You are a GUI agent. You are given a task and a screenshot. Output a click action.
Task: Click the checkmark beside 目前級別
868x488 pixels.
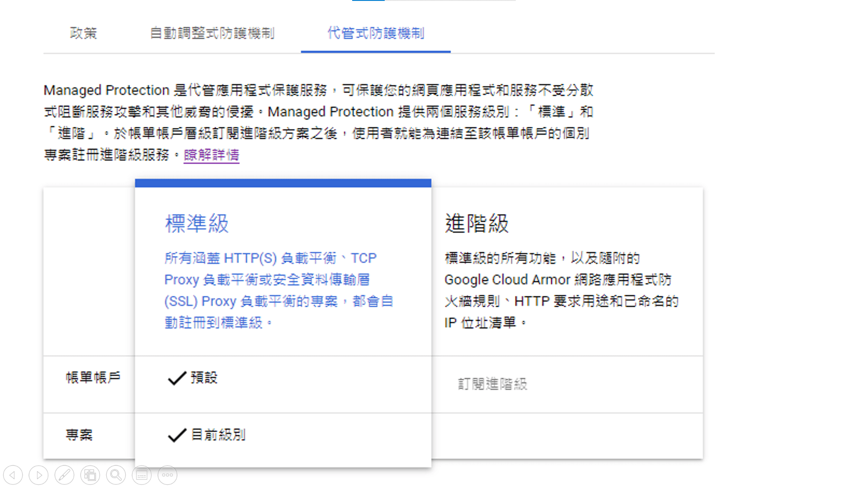[x=176, y=435]
